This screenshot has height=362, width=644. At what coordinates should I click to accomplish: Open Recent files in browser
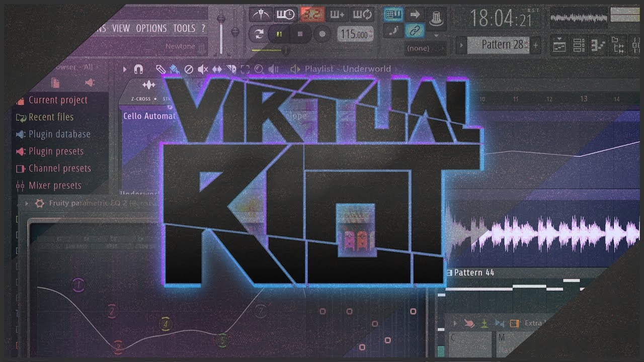tap(51, 117)
